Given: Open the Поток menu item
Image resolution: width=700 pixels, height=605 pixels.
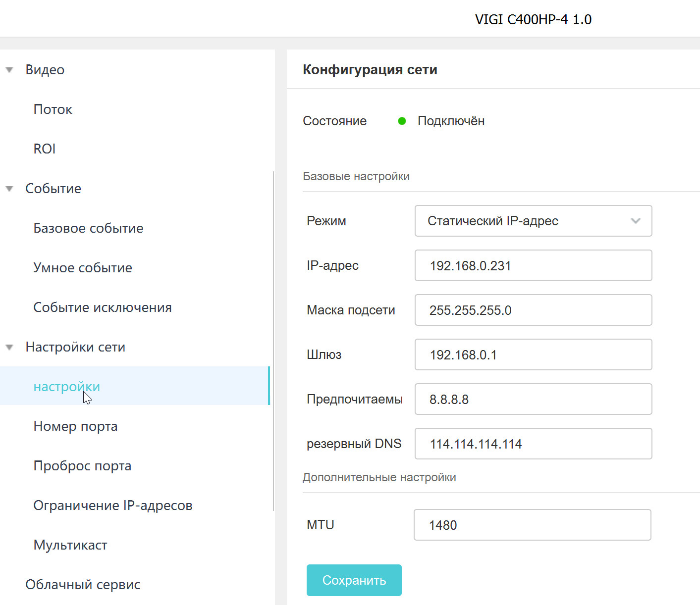Looking at the screenshot, I should click(53, 109).
